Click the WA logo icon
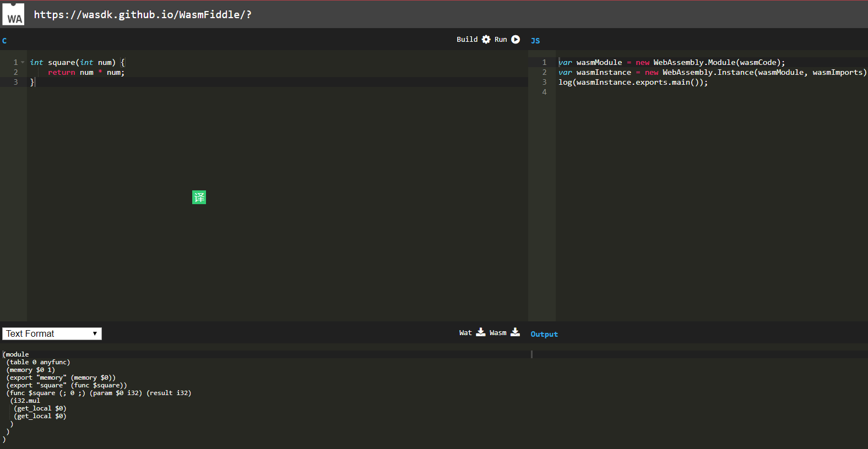868x449 pixels. (13, 15)
